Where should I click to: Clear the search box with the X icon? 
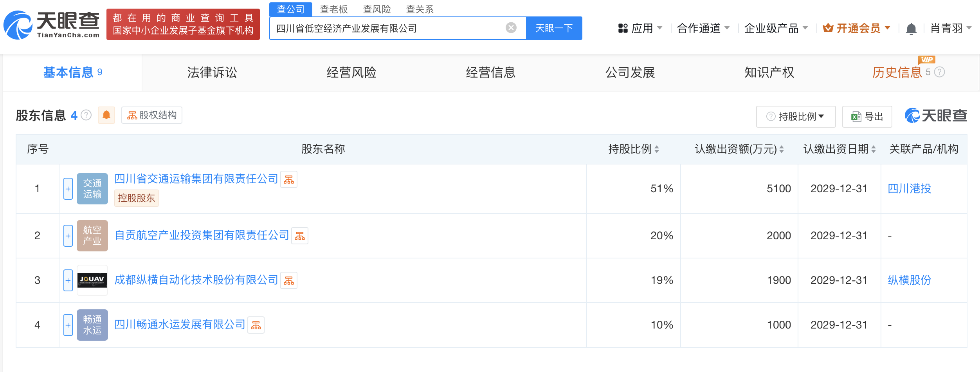click(511, 28)
